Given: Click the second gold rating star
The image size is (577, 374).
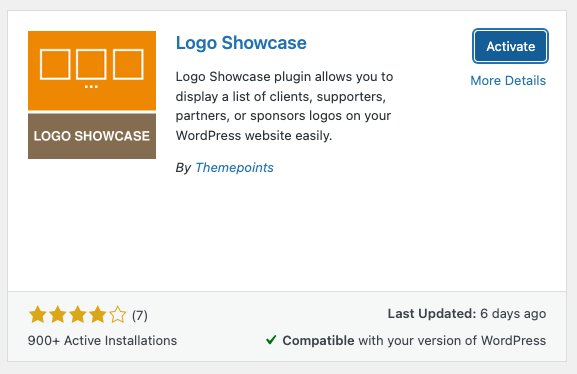Looking at the screenshot, I should pyautogui.click(x=58, y=315).
